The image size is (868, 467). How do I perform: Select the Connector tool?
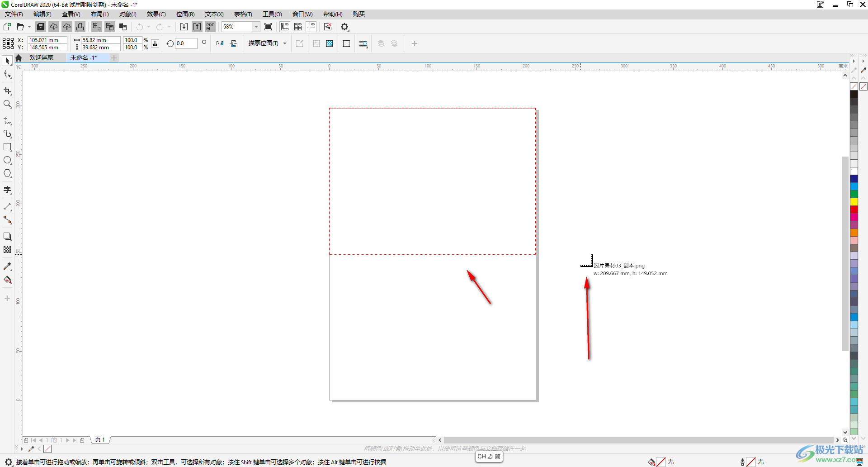(x=7, y=220)
